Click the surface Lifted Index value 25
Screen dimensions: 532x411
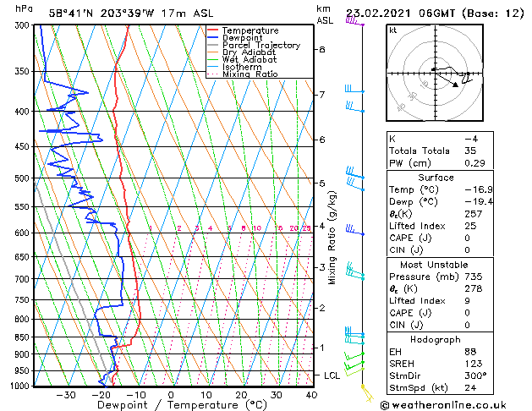pyautogui.click(x=470, y=226)
